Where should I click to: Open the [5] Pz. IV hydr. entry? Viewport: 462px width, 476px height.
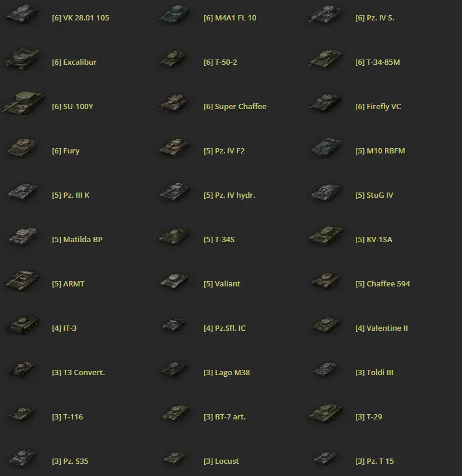[229, 195]
